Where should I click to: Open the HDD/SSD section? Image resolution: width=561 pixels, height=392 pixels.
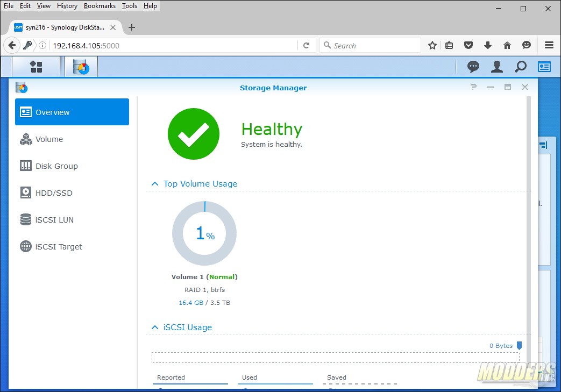72,193
